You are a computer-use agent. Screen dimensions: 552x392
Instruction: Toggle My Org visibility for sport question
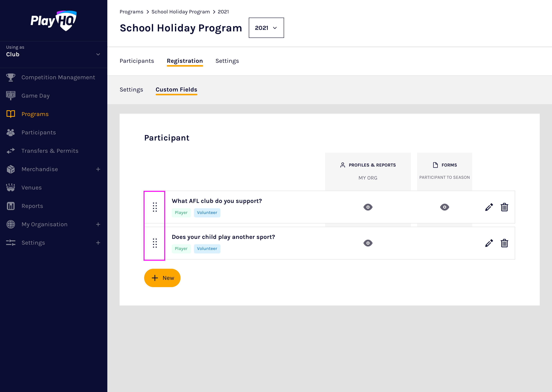tap(368, 243)
